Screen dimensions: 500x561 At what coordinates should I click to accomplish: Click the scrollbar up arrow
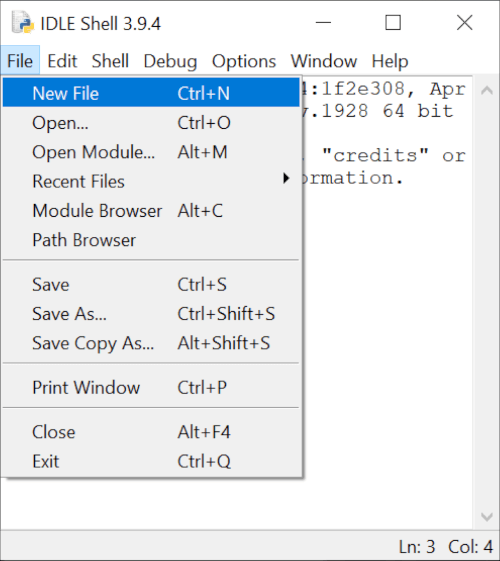[x=487, y=89]
